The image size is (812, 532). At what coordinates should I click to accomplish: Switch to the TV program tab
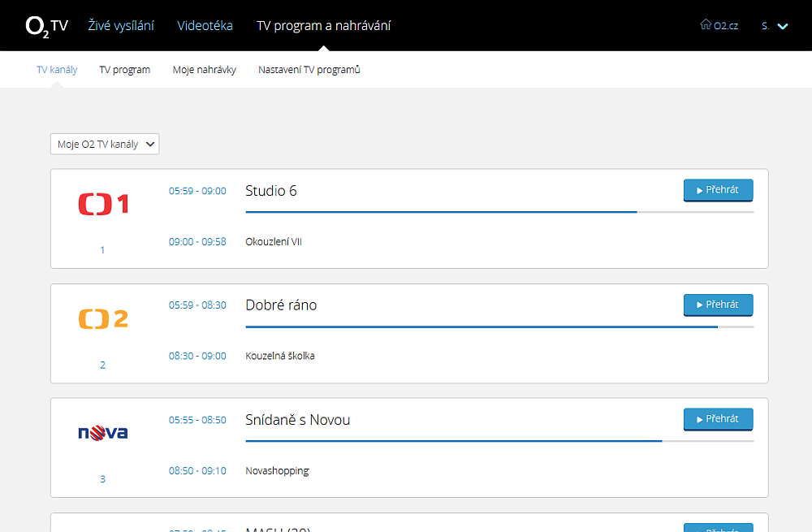click(x=125, y=69)
